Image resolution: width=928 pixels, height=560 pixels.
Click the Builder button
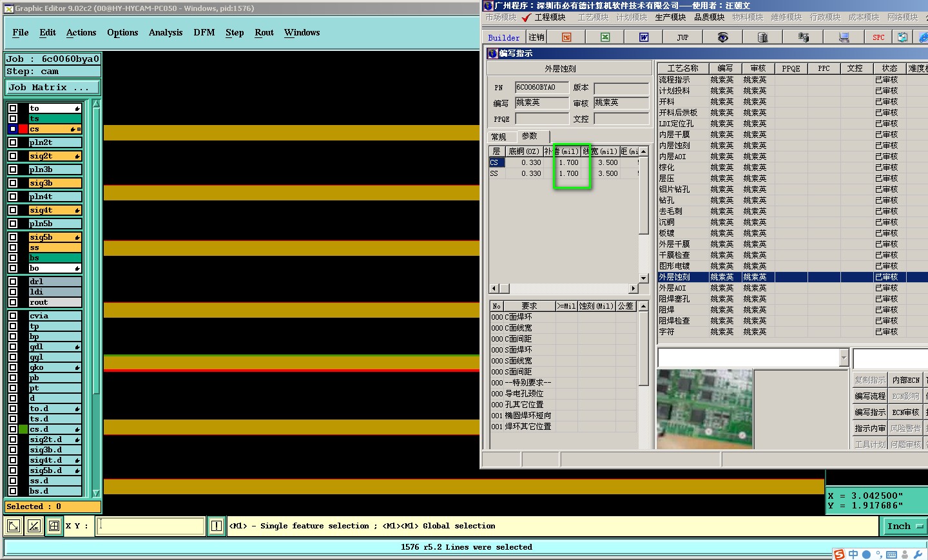point(504,37)
